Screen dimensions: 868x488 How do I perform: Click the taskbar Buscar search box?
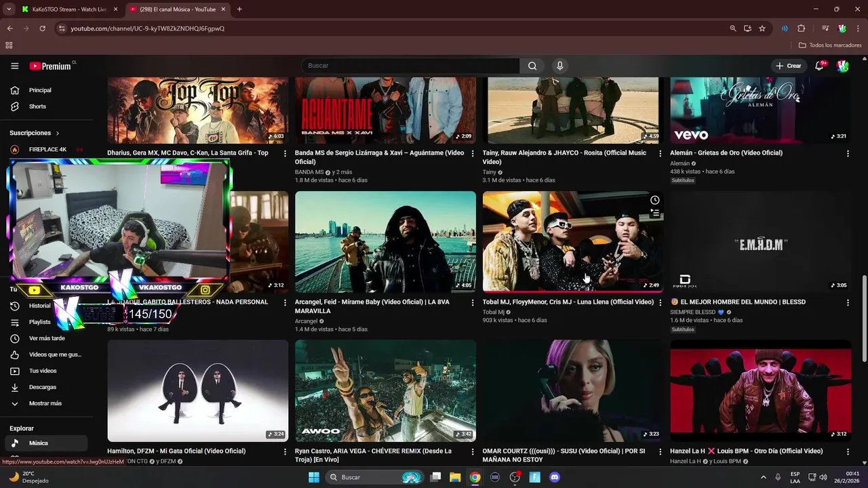point(375,477)
